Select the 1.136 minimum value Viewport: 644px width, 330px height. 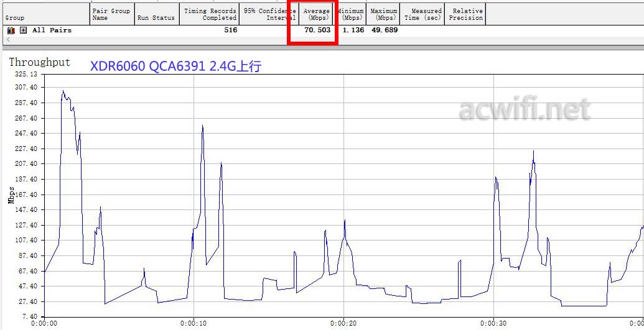click(x=353, y=30)
